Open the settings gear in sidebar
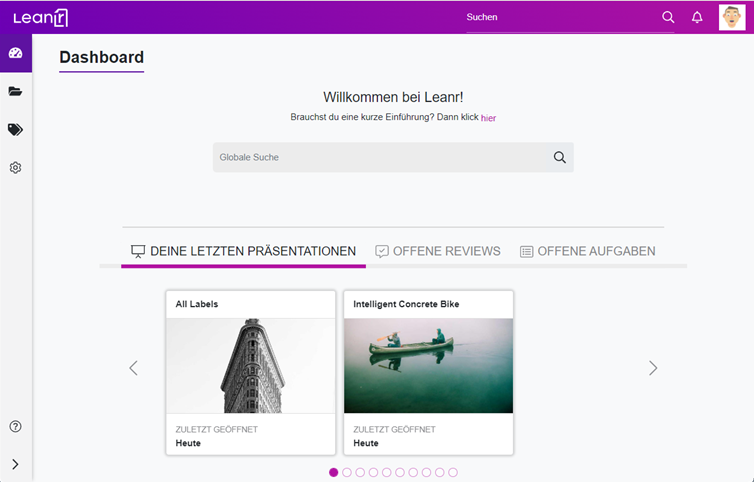The height and width of the screenshot is (482, 754). tap(15, 168)
